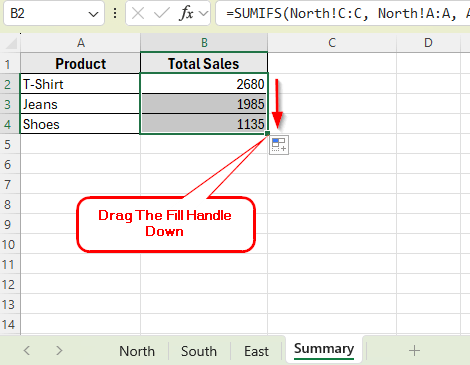Image resolution: width=470 pixels, height=365 pixels.
Task: Select cell with value 2680
Action: [204, 84]
